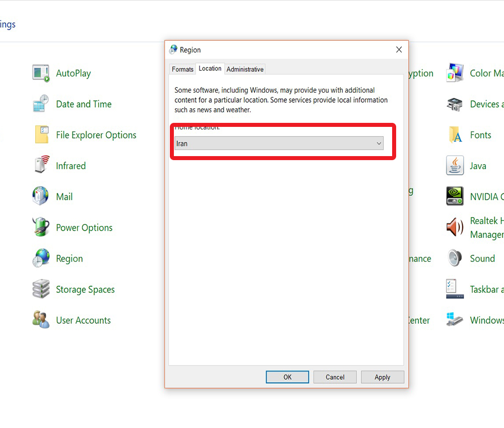Viewport: 504px width, 428px height.
Task: Expand the Home location dropdown
Action: pyautogui.click(x=279, y=144)
